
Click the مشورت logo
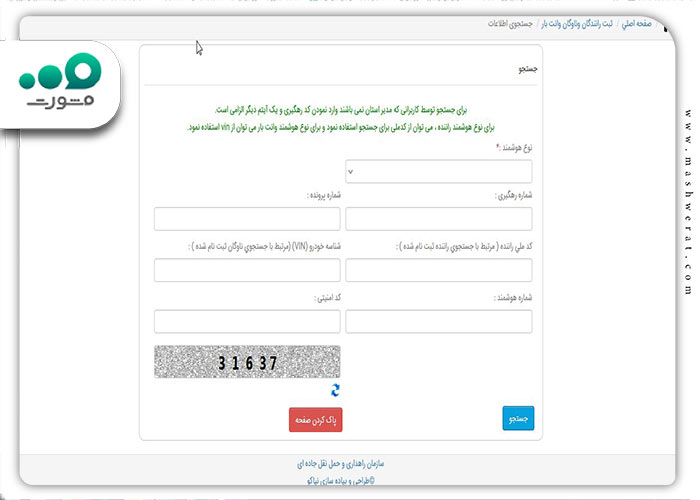pyautogui.click(x=60, y=81)
